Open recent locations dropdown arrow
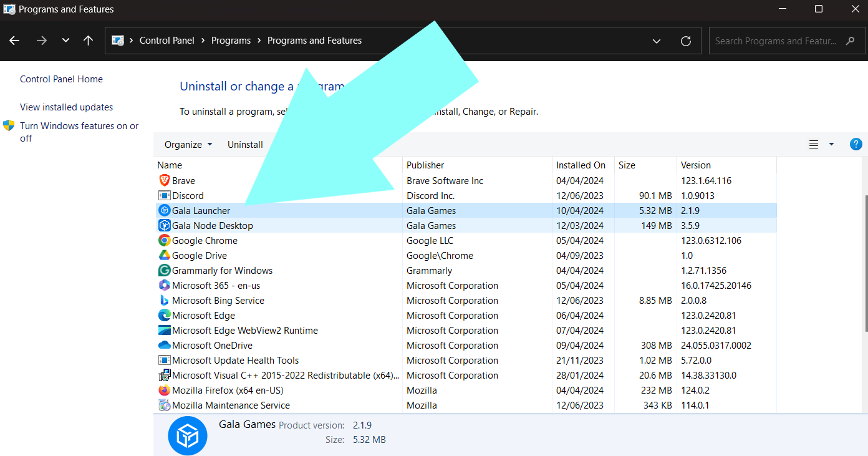The image size is (868, 456). 65,41
